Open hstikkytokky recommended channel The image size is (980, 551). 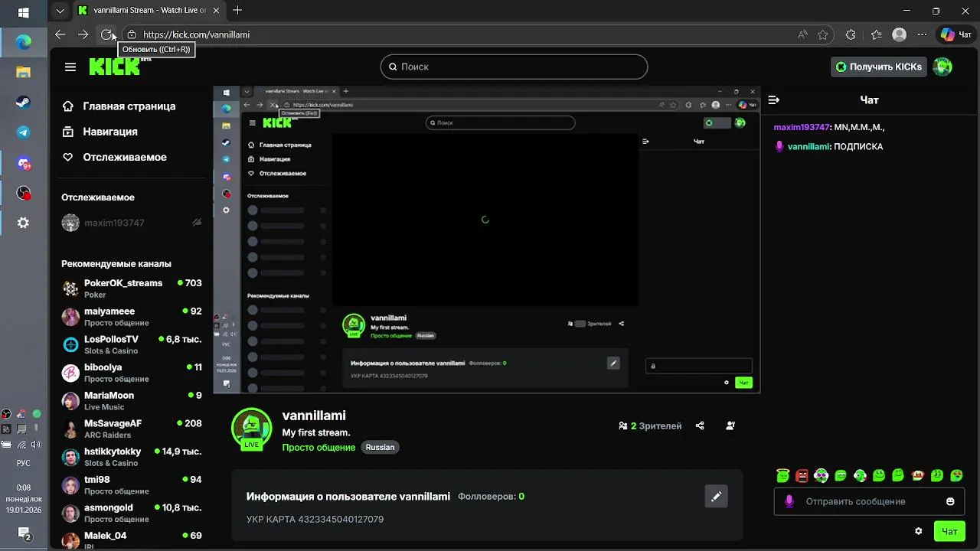click(x=132, y=456)
